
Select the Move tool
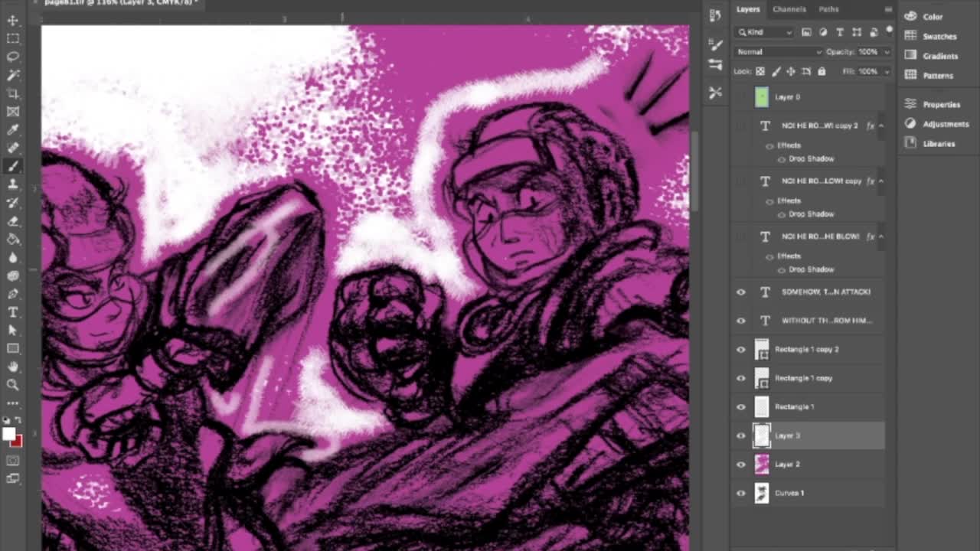coord(13,20)
